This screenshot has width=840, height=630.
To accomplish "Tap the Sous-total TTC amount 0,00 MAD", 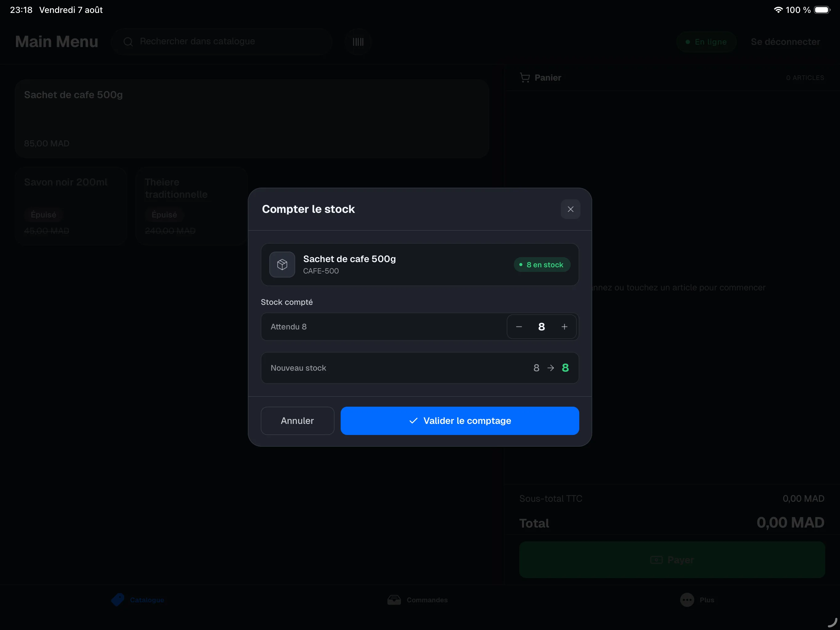I will point(803,499).
